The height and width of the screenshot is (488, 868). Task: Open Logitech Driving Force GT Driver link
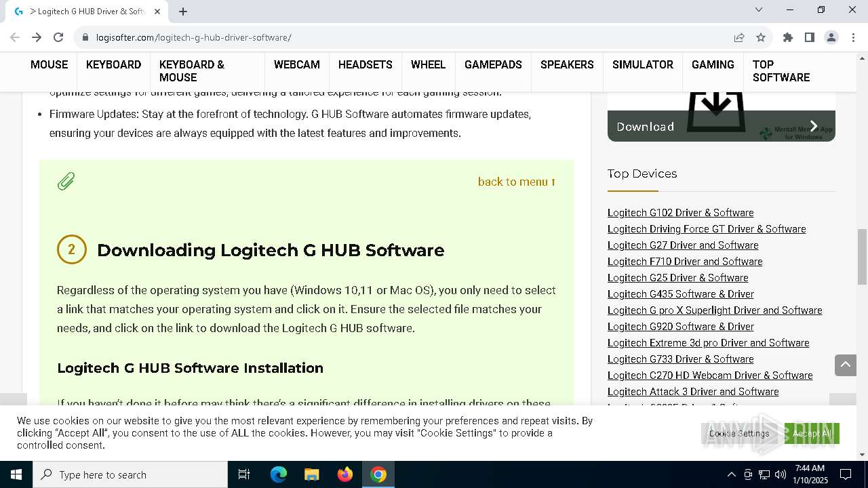707,229
